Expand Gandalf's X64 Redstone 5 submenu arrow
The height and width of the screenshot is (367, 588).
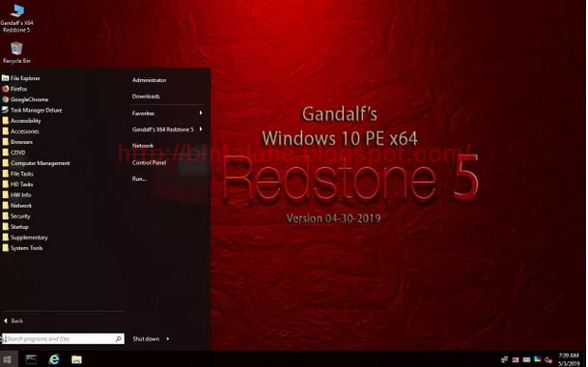(x=201, y=129)
